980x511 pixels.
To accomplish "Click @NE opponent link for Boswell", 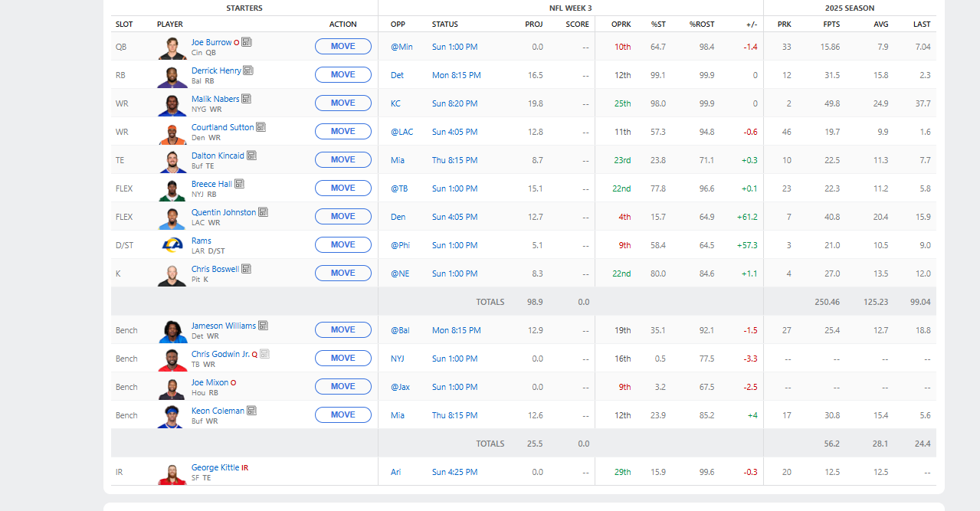I will (400, 274).
